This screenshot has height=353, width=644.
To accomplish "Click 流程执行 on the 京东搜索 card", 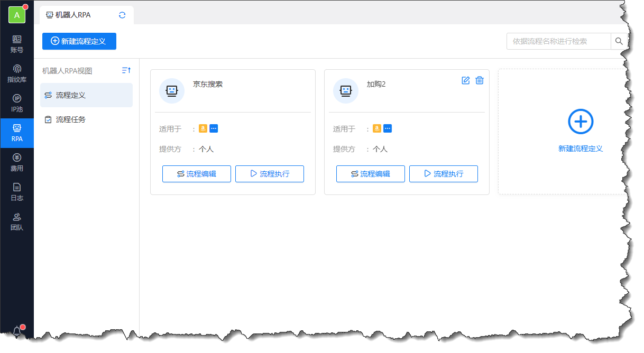I will coord(270,174).
